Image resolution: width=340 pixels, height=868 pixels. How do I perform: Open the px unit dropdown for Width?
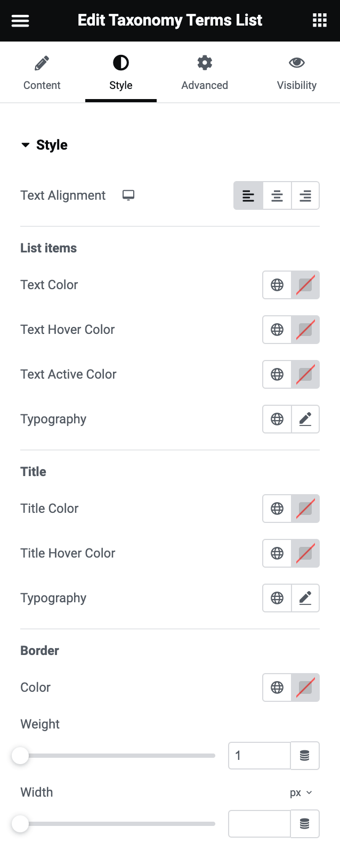coord(301,792)
